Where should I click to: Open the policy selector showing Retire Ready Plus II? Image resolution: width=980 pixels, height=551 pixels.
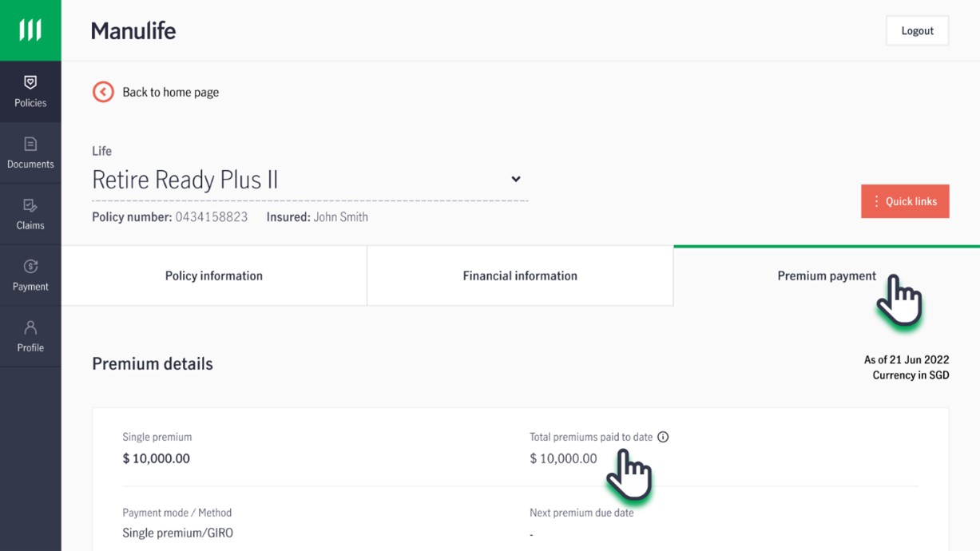tap(310, 180)
